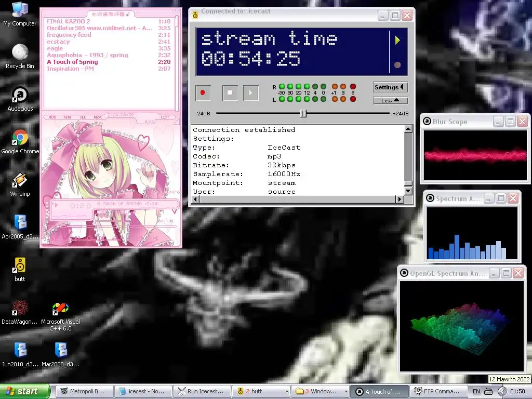The image size is (532, 399).
Task: Select Microsoft Visual C++ 6.0 icon
Action: point(60,315)
